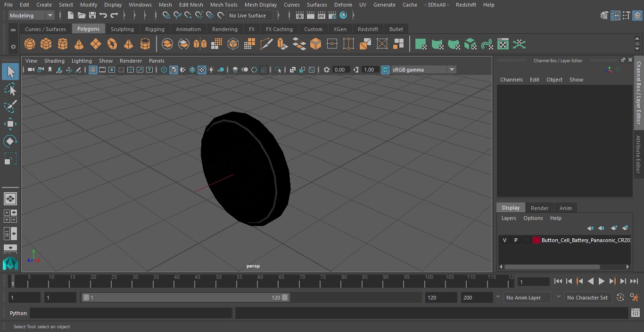Click the Multi-Cut knife shelf icon
Image resolution: width=644 pixels, height=332 pixels.
[x=266, y=44]
